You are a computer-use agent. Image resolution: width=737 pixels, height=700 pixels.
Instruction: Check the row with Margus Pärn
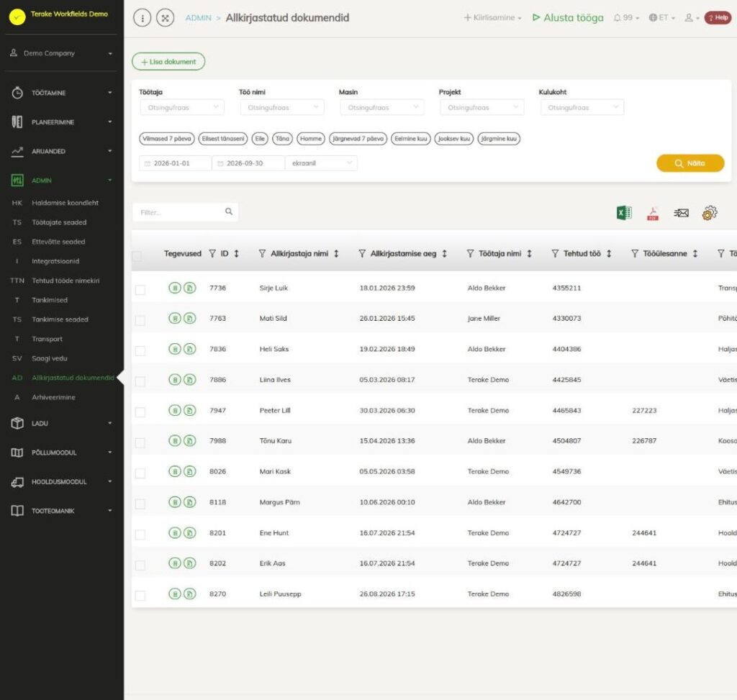coord(140,504)
